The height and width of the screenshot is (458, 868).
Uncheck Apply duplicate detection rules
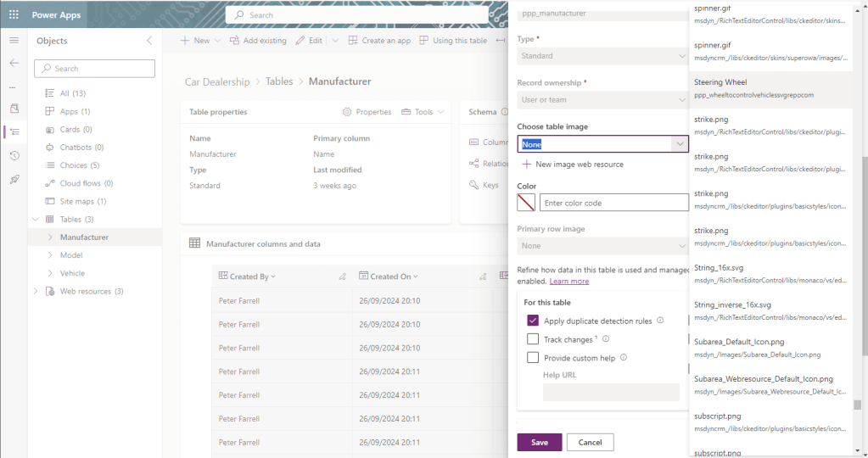533,321
